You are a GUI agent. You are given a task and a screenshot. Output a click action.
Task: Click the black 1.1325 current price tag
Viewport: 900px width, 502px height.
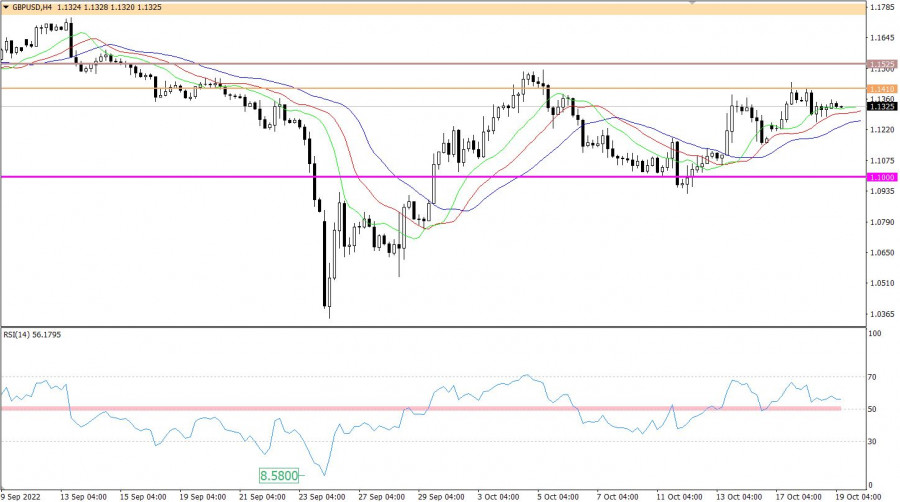[881, 106]
